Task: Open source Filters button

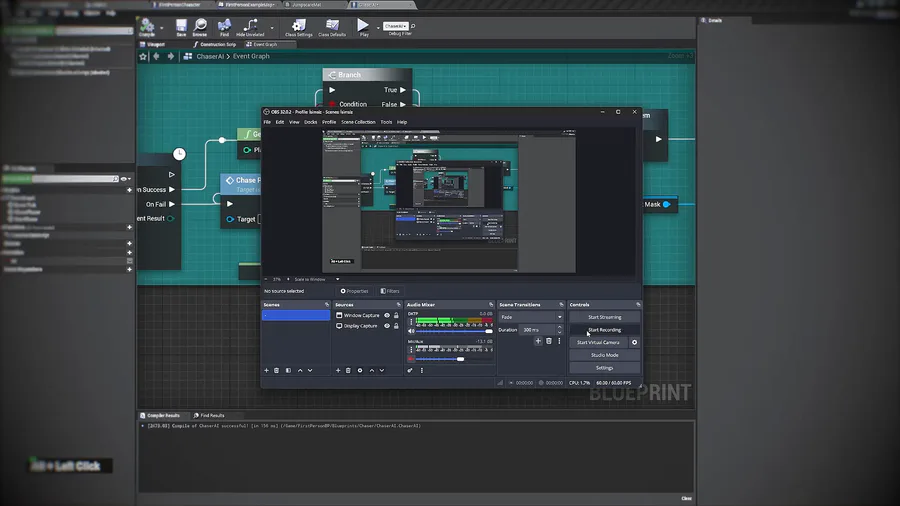Action: 390,291
